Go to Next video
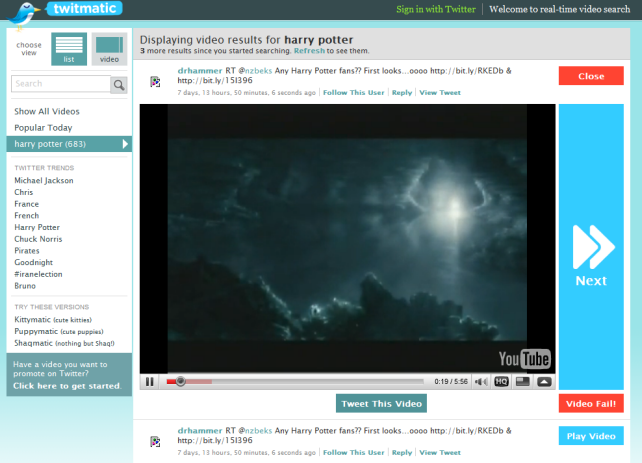The height and width of the screenshot is (463, 642). point(591,247)
